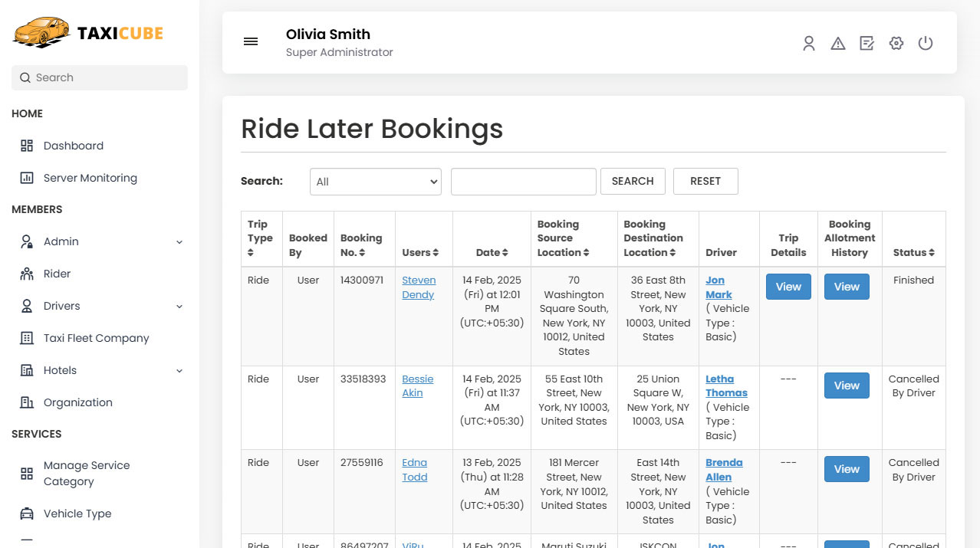Viewport: 980px width, 548px height.
Task: Expand the Admin submenu
Action: pyautogui.click(x=179, y=242)
